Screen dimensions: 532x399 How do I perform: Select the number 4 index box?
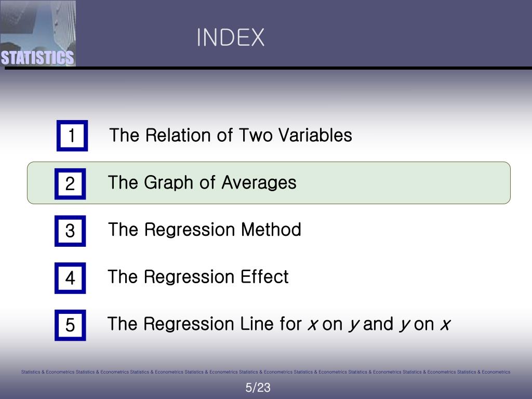tap(70, 278)
